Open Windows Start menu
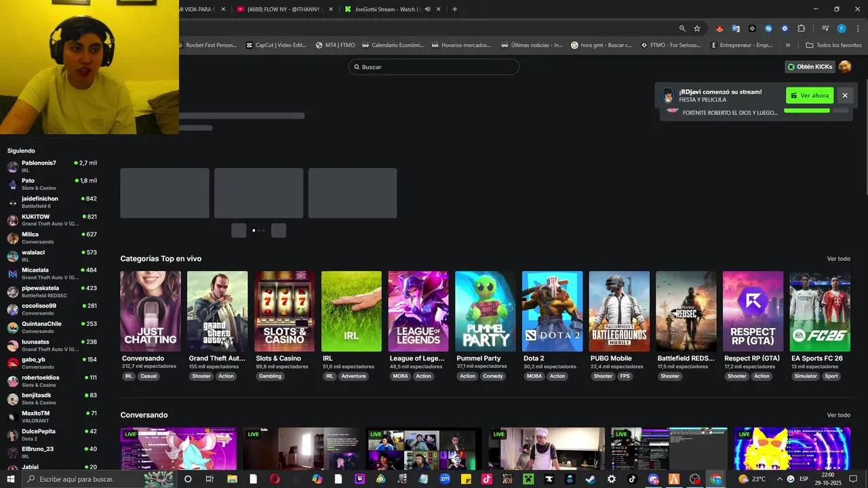 [x=11, y=479]
